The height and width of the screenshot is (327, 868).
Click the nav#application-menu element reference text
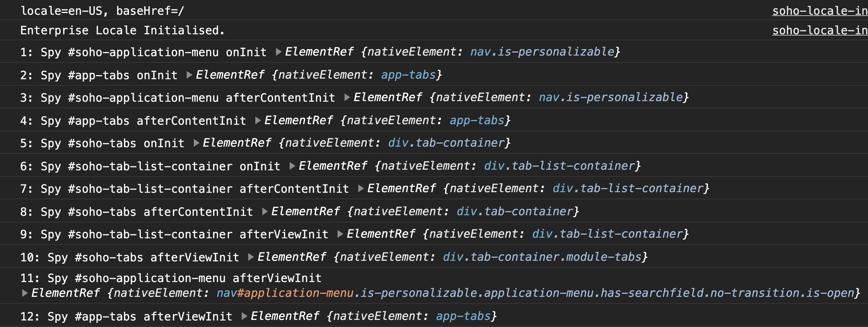click(285, 293)
